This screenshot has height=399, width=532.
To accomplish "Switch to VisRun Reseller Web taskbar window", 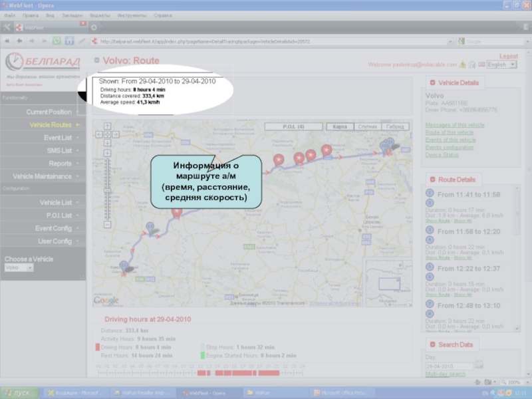I will pyautogui.click(x=142, y=392).
